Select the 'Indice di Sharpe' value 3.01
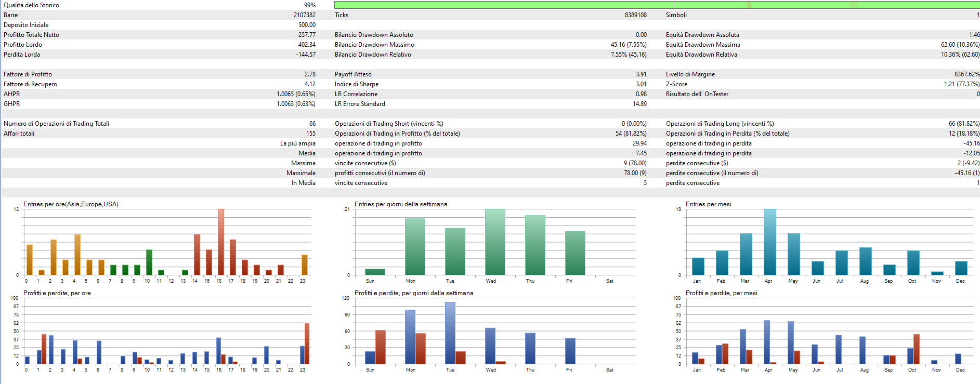Image resolution: width=980 pixels, height=384 pixels. pos(641,84)
